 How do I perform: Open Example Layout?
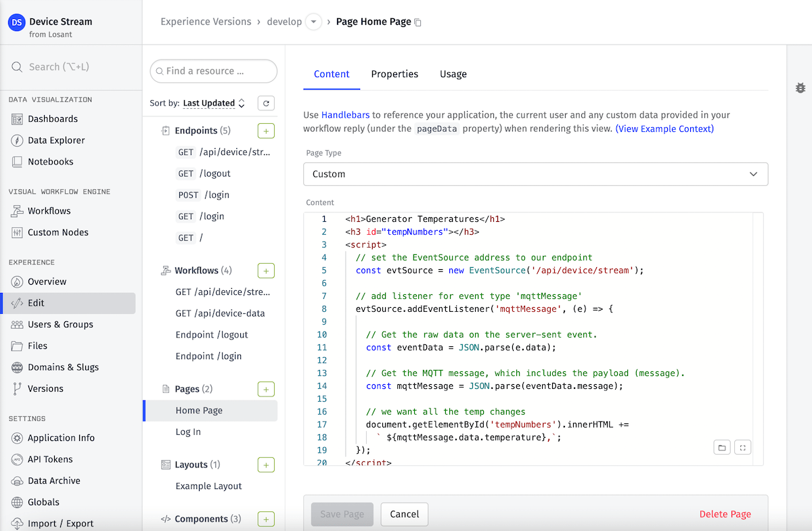tap(208, 486)
